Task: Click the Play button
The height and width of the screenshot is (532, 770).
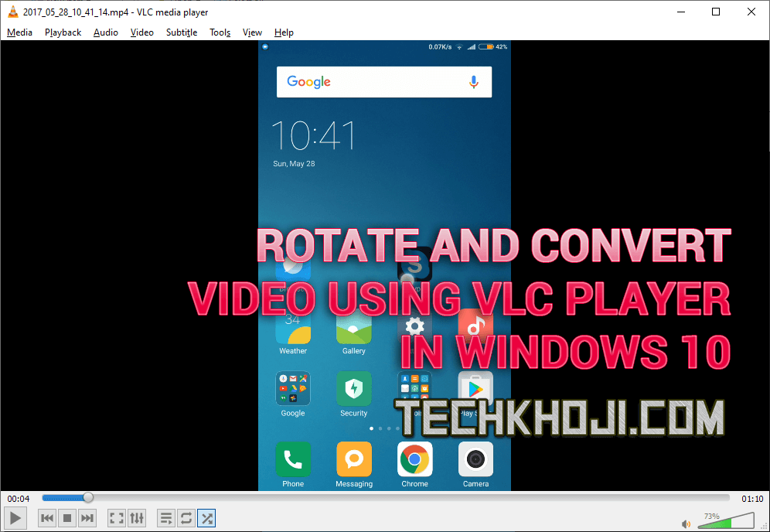Action: [15, 518]
